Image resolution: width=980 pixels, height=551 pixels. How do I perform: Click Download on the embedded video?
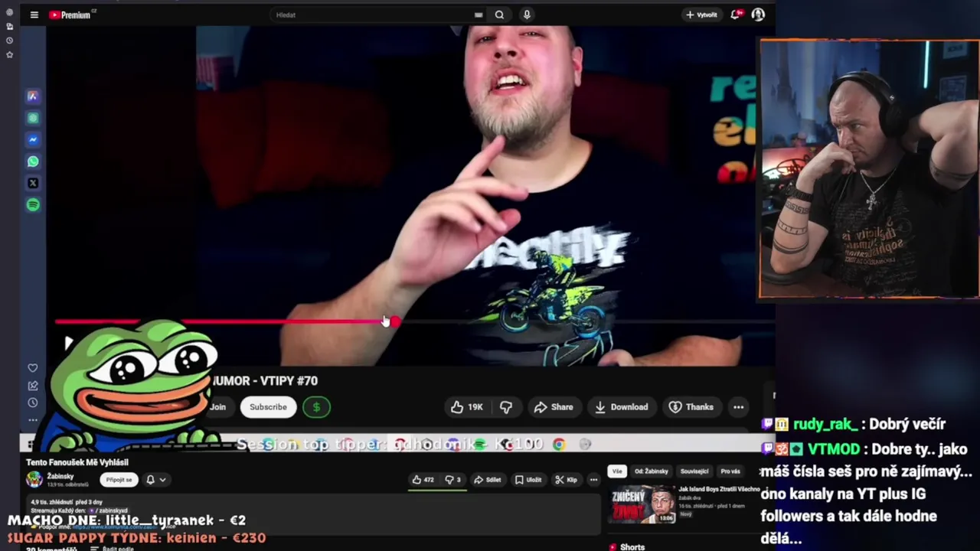621,407
